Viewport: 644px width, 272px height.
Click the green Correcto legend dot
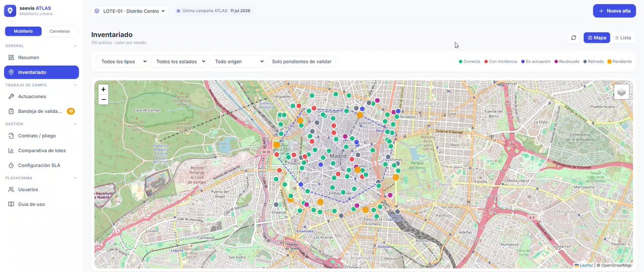point(460,61)
